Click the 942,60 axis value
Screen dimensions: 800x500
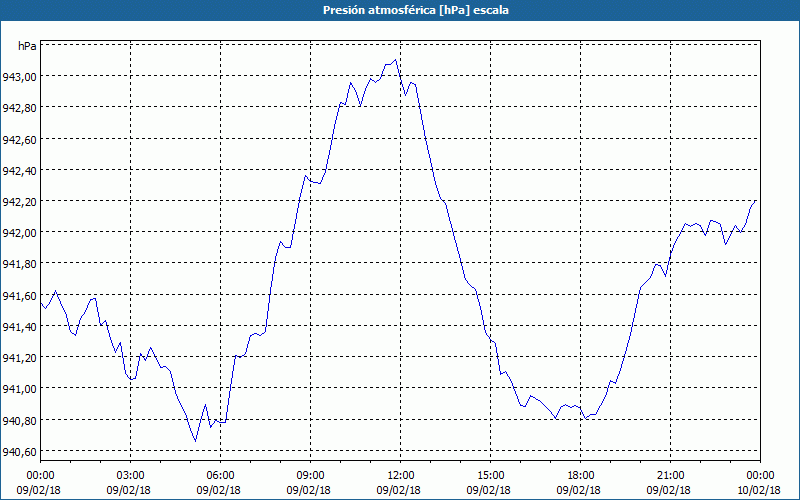tap(19, 139)
